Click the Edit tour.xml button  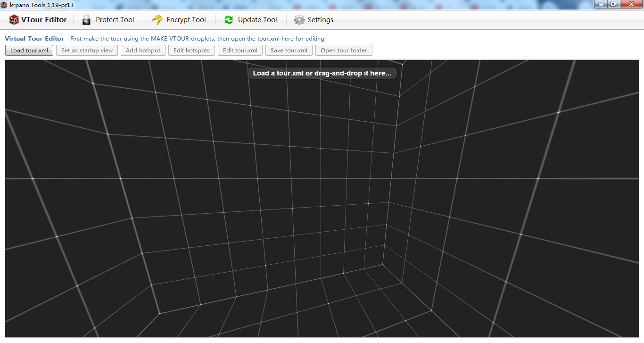point(240,50)
